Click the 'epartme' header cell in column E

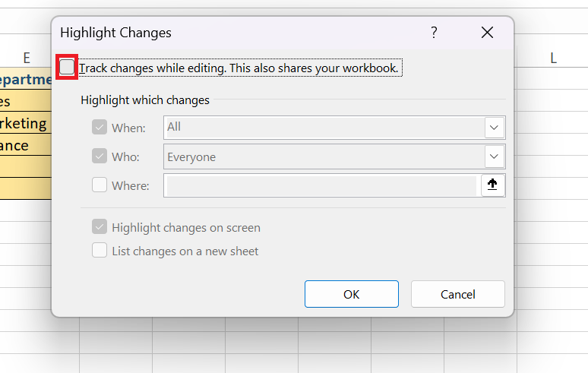[x=26, y=79]
